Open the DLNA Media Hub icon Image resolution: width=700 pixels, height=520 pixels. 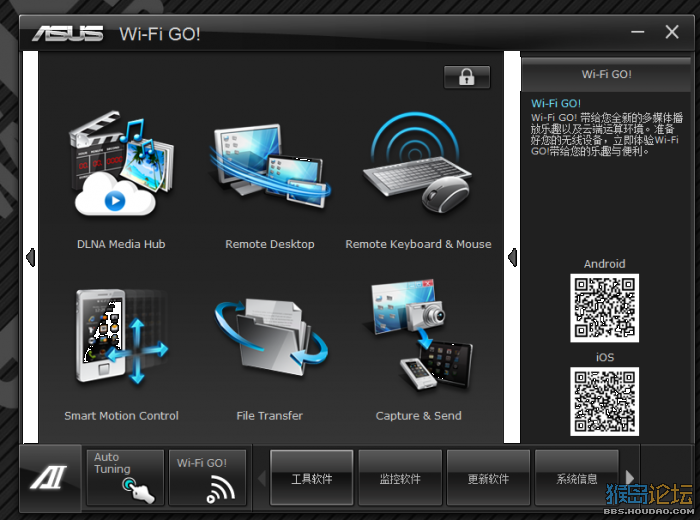pos(121,164)
